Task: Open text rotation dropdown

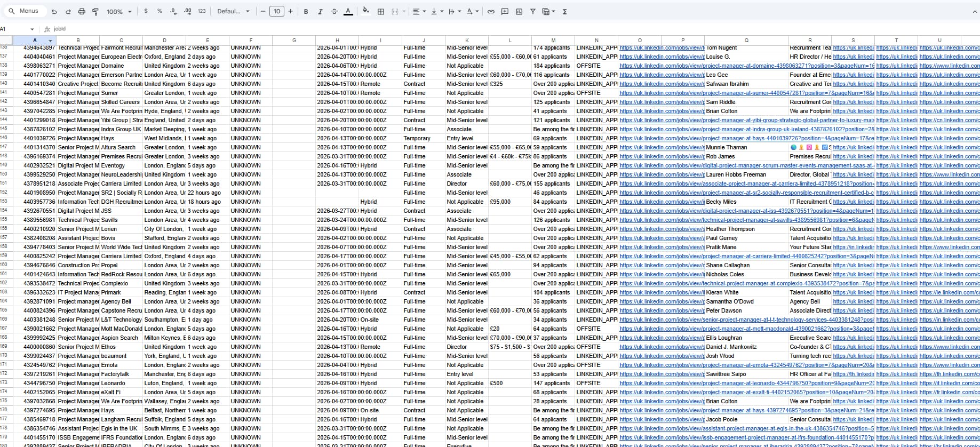Action: 473,11
